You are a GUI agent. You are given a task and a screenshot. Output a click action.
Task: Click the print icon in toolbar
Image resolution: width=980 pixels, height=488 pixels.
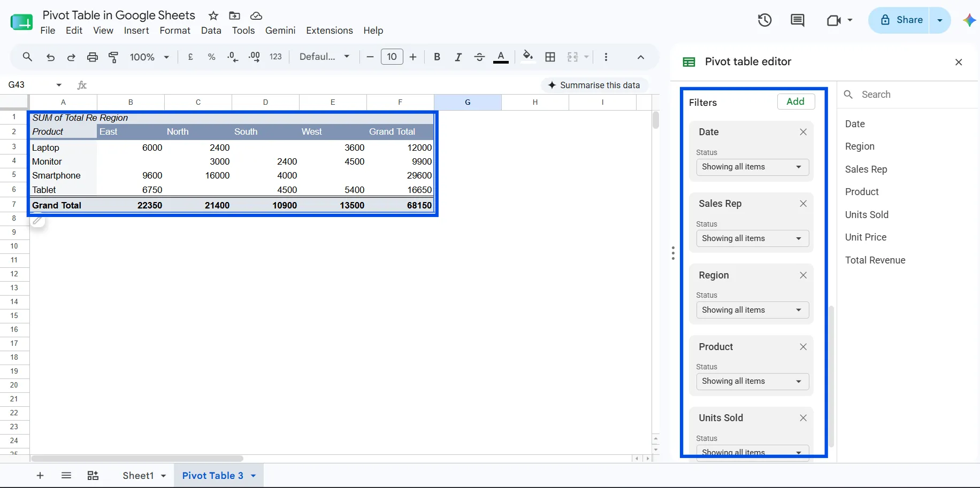pos(93,57)
